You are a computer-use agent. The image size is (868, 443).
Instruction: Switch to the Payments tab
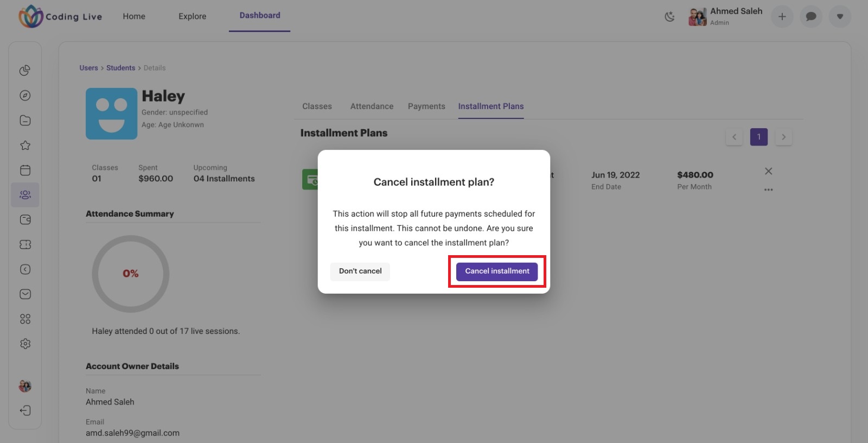click(426, 106)
